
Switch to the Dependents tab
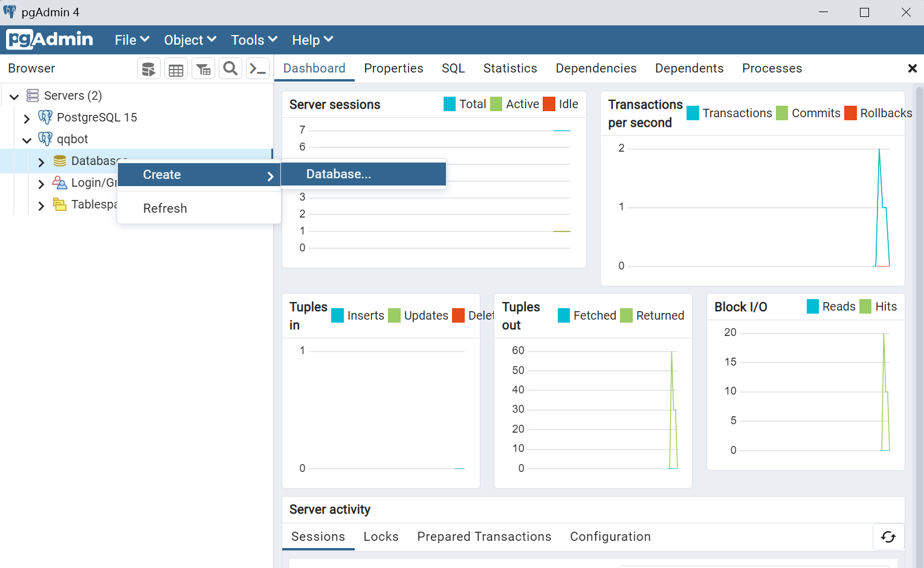(689, 68)
